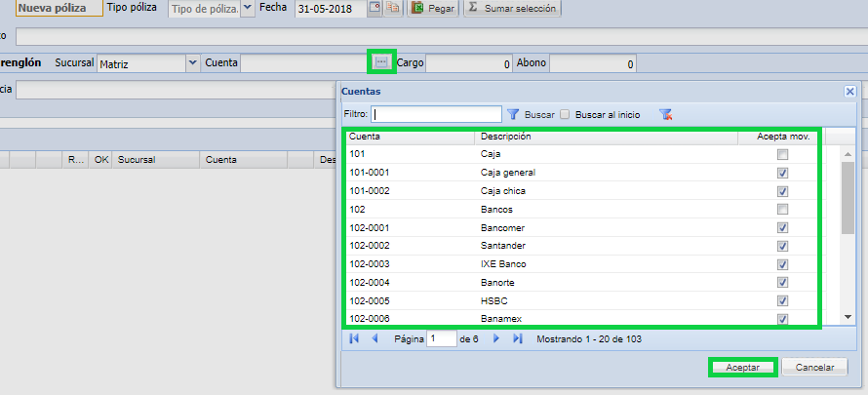Toggle Acepta mov. for account 102 Bancos
This screenshot has width=868, height=395.
pos(782,210)
